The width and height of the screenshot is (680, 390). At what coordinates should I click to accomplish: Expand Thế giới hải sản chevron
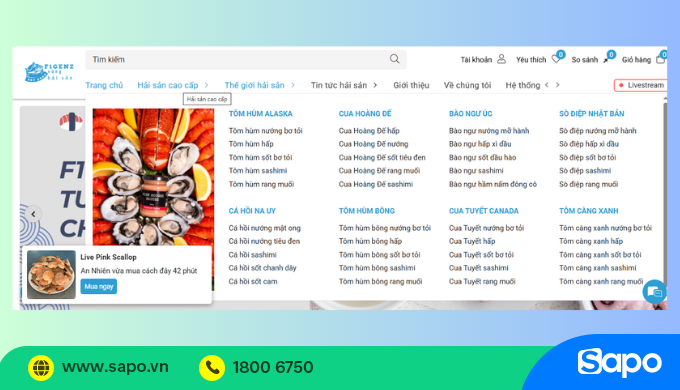[x=293, y=85]
